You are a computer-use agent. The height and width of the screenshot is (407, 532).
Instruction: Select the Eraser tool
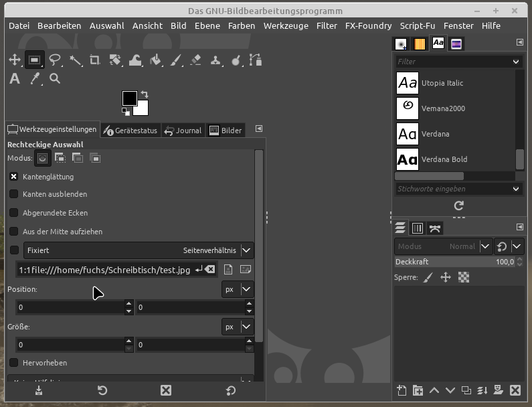coord(195,60)
